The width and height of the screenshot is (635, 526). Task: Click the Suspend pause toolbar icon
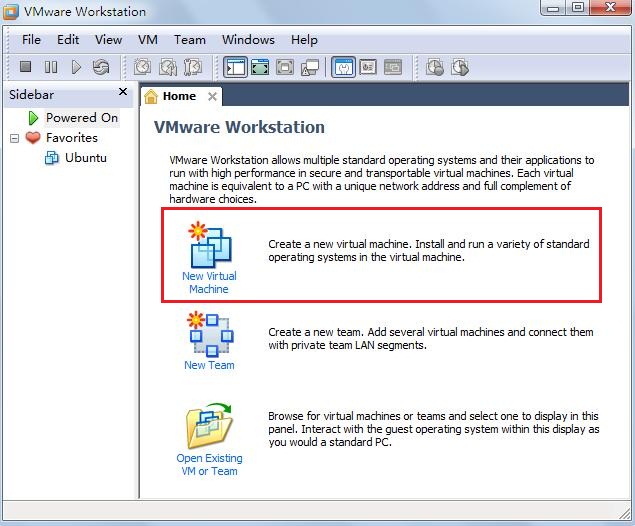point(51,67)
